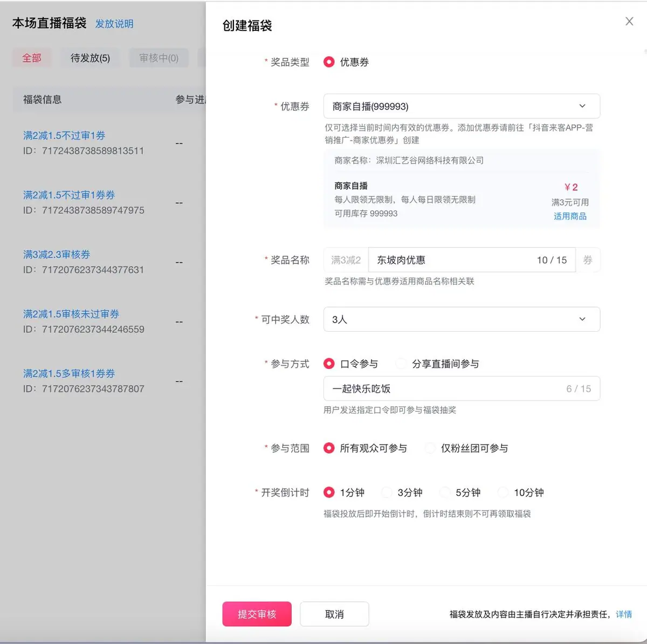Select 口令参与 radio button

pyautogui.click(x=329, y=364)
